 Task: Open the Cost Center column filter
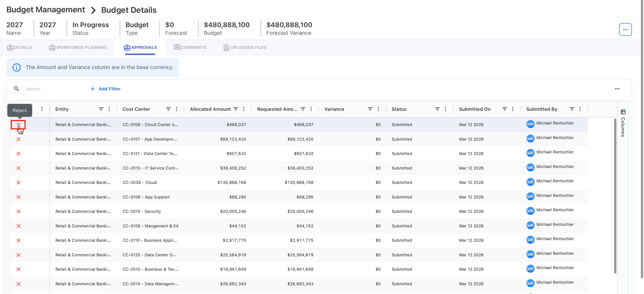168,109
